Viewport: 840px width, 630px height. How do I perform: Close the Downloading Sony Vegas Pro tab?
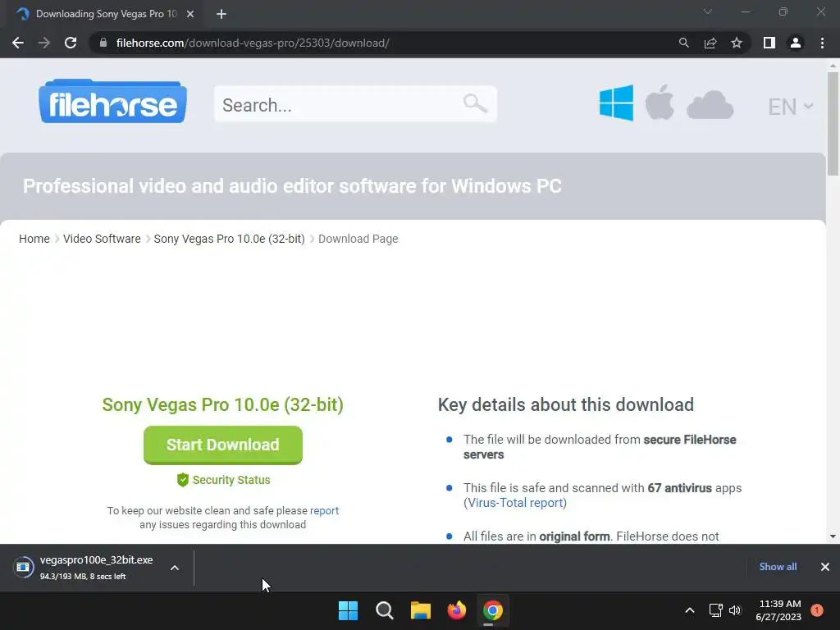click(190, 14)
